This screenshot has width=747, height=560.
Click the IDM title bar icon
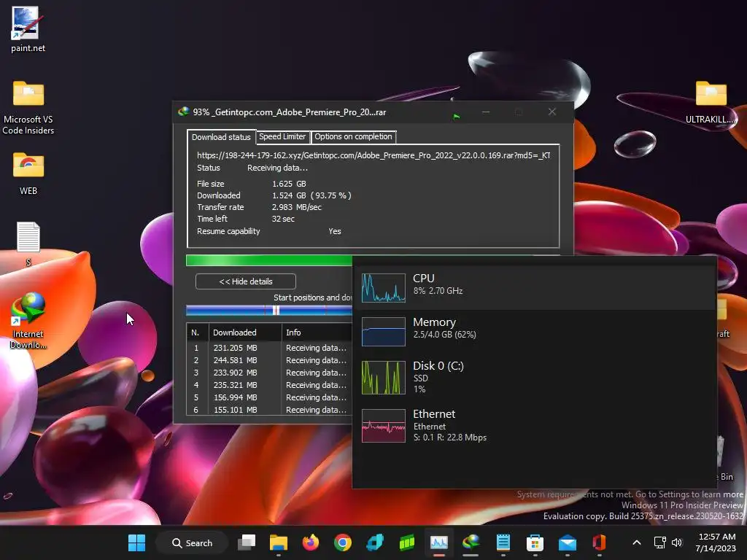(x=183, y=112)
